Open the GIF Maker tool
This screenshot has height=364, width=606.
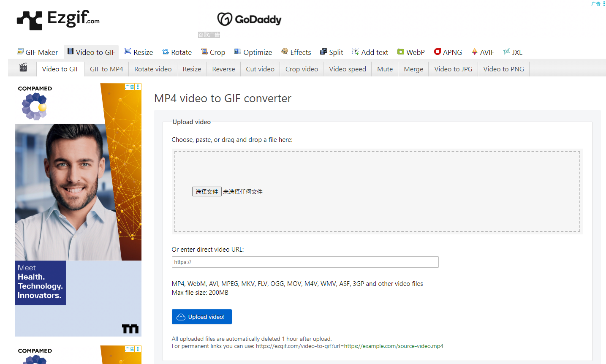click(x=37, y=52)
